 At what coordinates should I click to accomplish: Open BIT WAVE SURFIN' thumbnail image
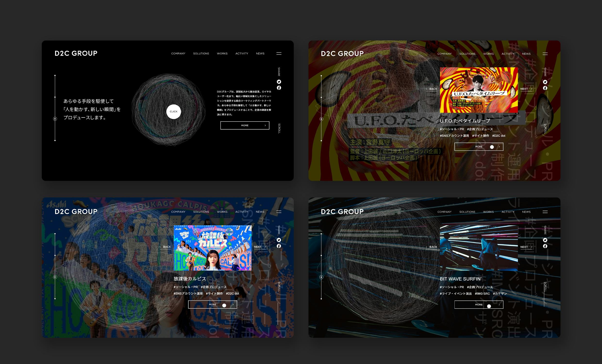coord(479,248)
